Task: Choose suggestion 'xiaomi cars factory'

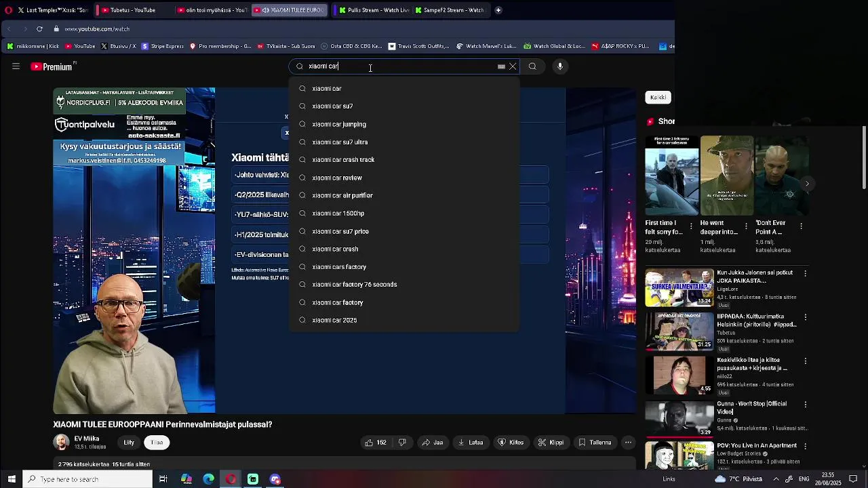Action: [404, 267]
